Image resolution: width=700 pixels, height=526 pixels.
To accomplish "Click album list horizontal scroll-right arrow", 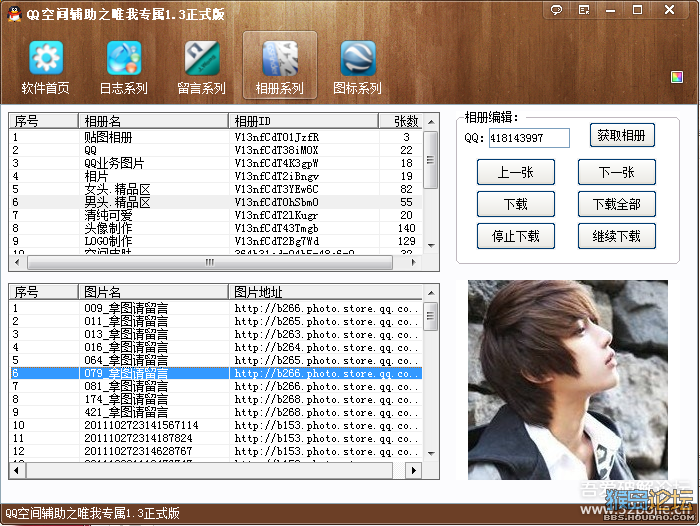I will [414, 262].
